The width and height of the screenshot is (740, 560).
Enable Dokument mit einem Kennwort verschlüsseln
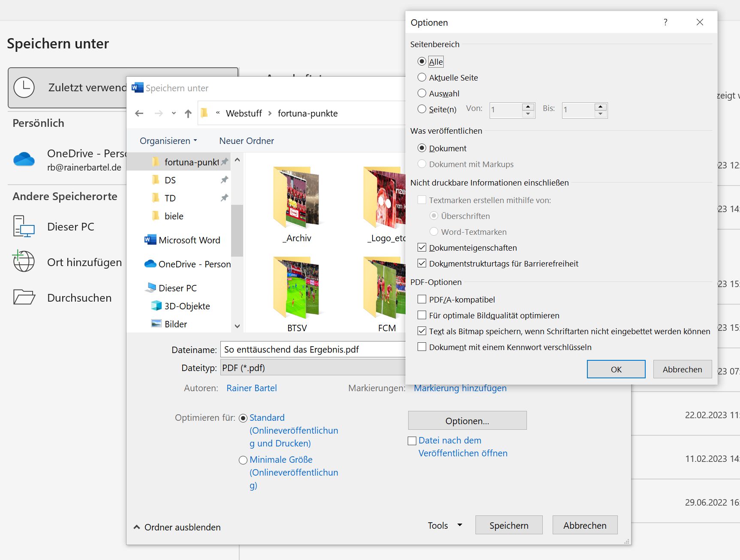[x=422, y=347]
